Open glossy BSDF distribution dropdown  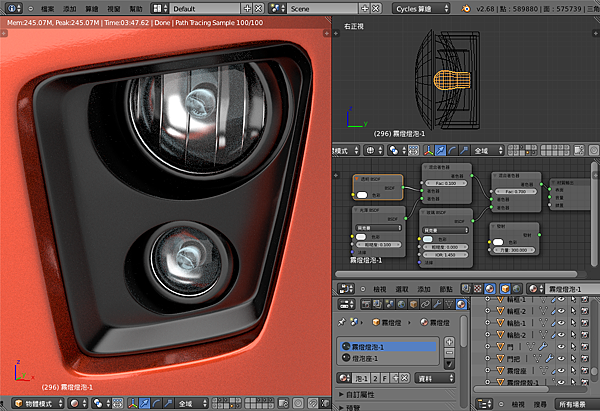click(378, 228)
